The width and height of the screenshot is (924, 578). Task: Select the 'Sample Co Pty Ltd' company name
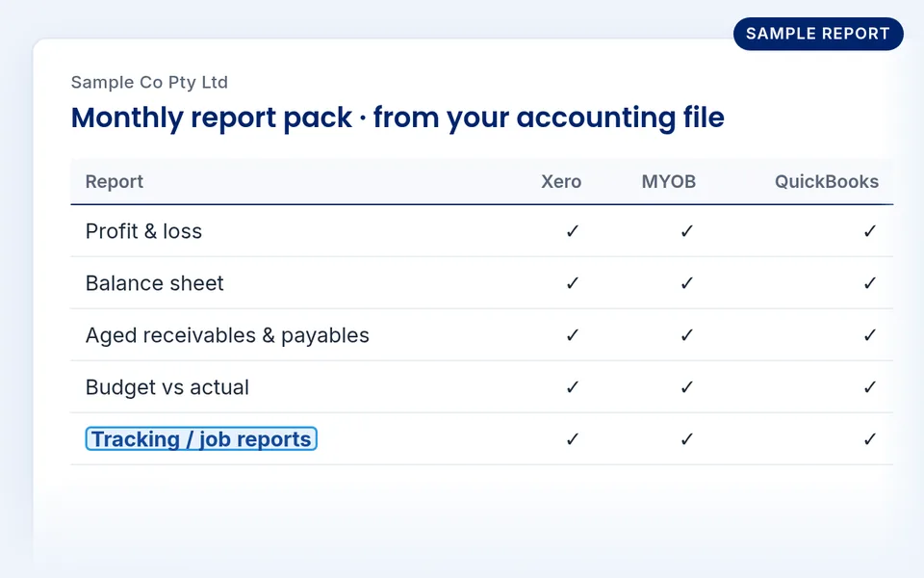coord(149,82)
